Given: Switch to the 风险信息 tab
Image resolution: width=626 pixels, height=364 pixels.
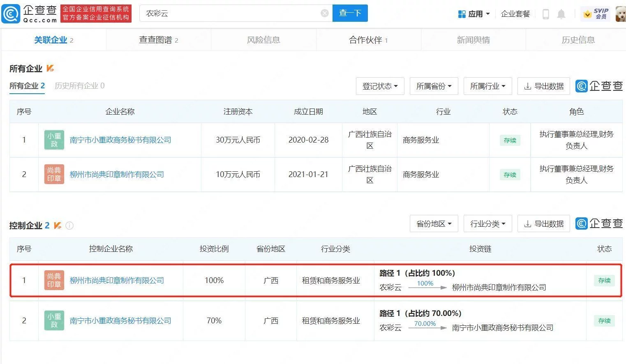Looking at the screenshot, I should click(x=263, y=40).
